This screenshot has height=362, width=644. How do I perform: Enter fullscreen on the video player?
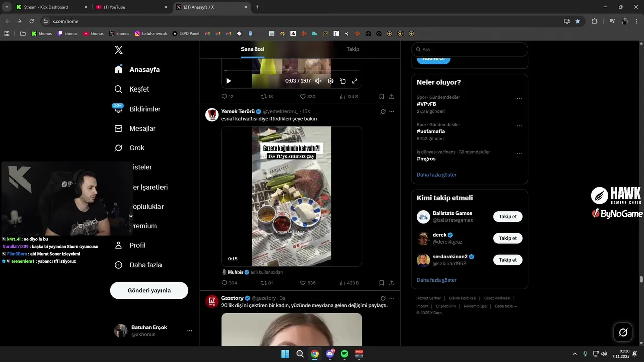tap(355, 81)
